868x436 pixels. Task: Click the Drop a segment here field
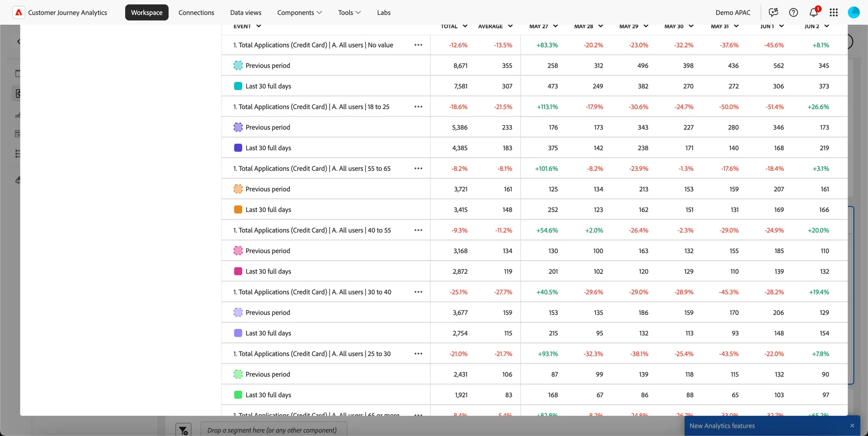click(x=274, y=430)
